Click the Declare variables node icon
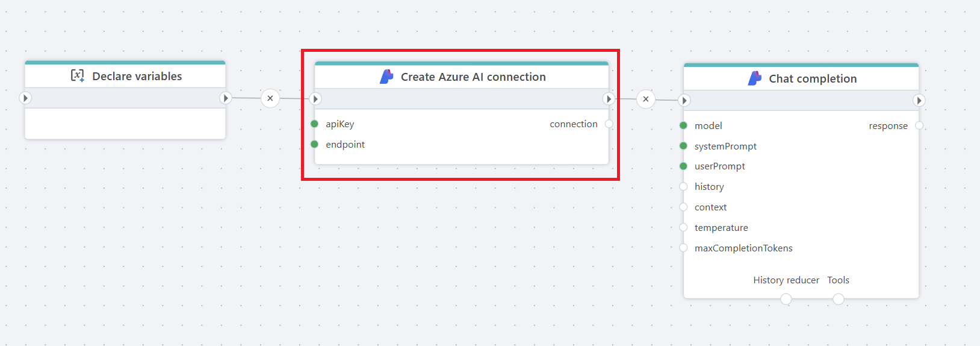The height and width of the screenshot is (346, 980). click(78, 75)
